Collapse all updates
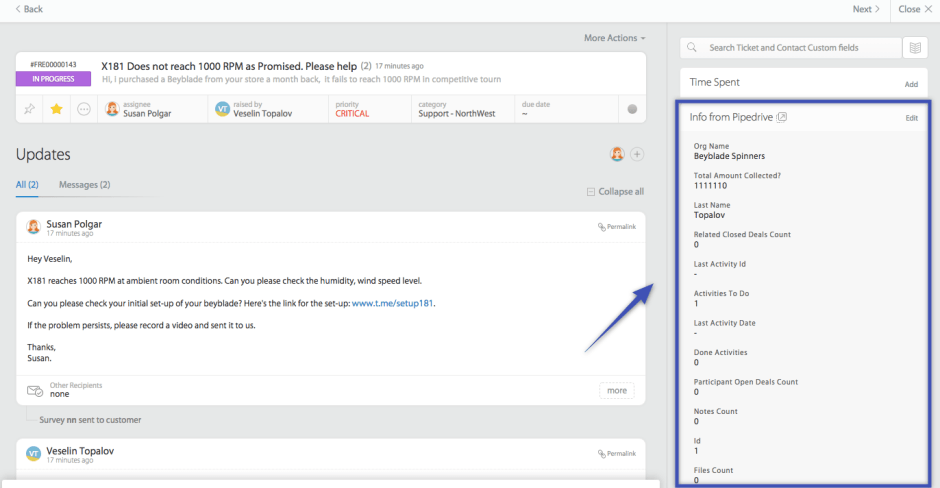The image size is (940, 488). (615, 192)
